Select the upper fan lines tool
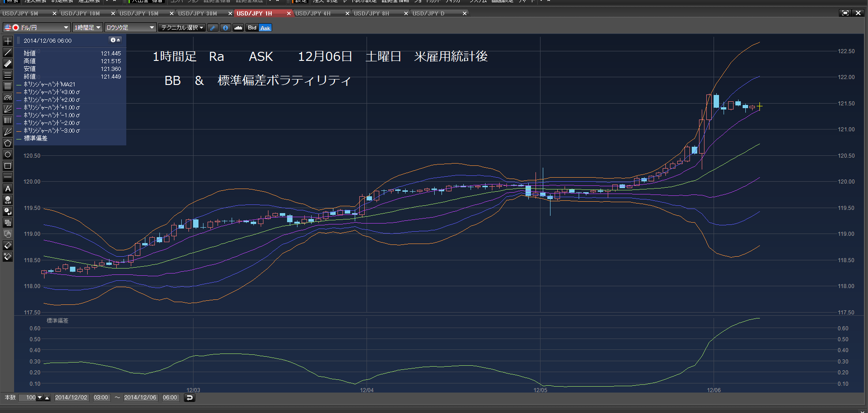This screenshot has height=413, width=868. [x=8, y=109]
